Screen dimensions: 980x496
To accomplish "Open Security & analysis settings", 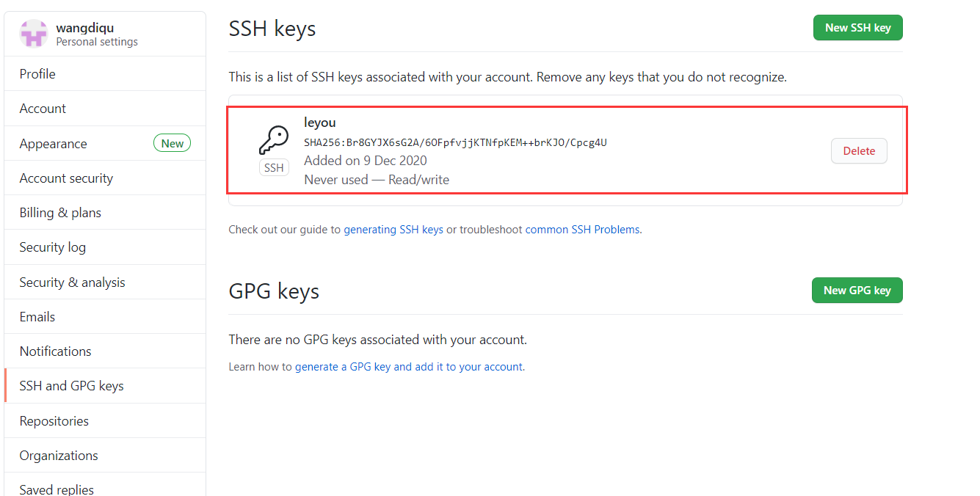I will (x=72, y=282).
